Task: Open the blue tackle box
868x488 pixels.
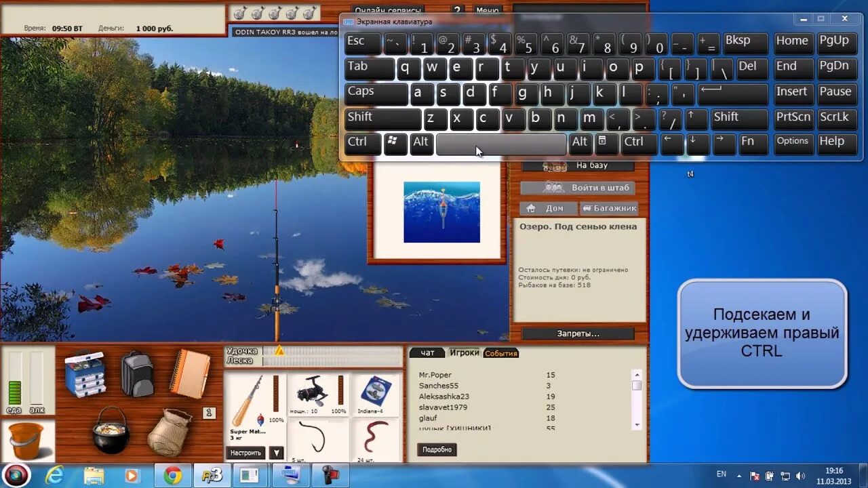Action: (85, 374)
